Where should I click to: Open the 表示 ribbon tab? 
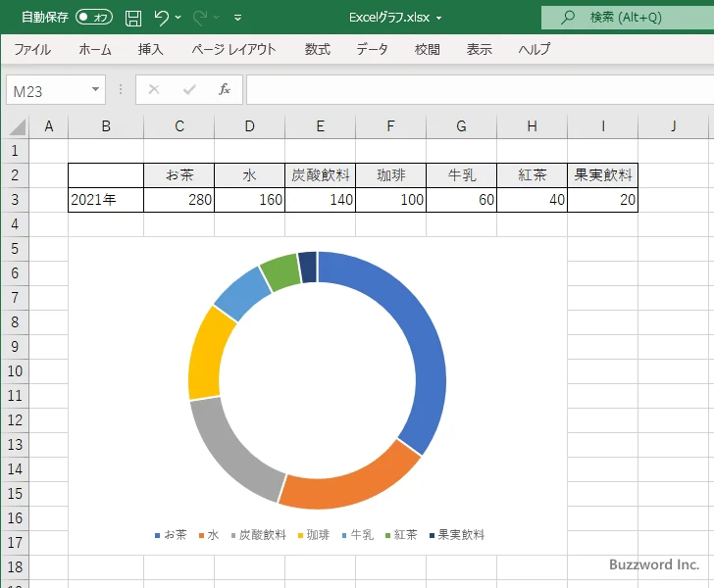click(x=479, y=49)
